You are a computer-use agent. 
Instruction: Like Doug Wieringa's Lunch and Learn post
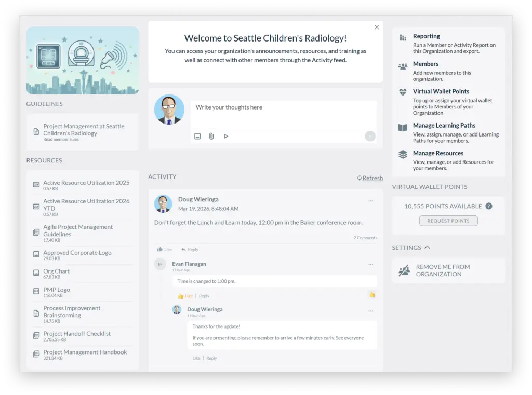click(165, 249)
